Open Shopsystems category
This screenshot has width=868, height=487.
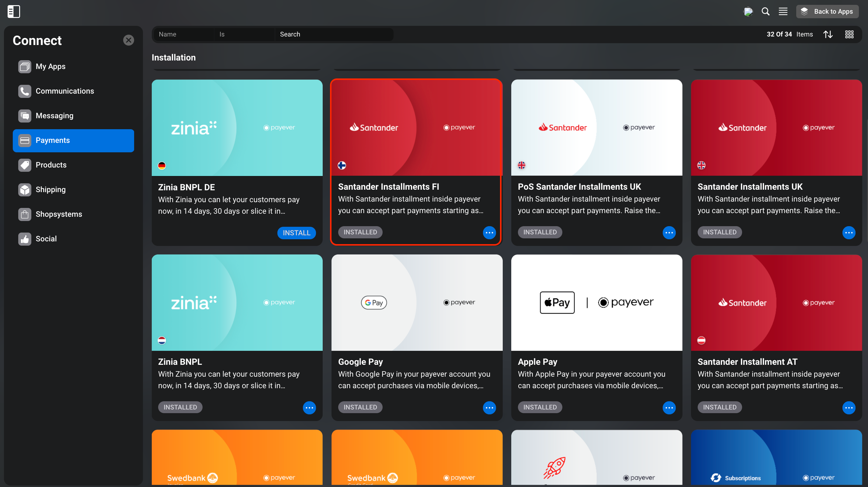pos(74,214)
